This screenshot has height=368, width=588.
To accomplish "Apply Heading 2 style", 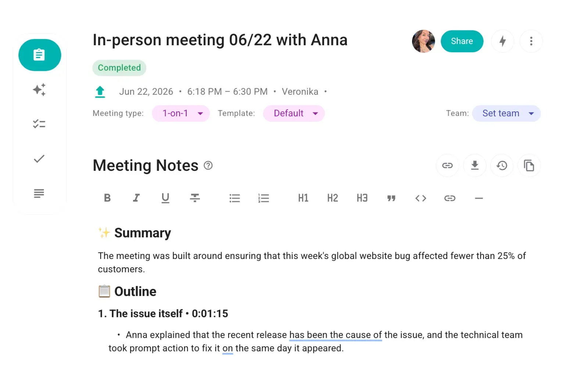I will coord(333,198).
